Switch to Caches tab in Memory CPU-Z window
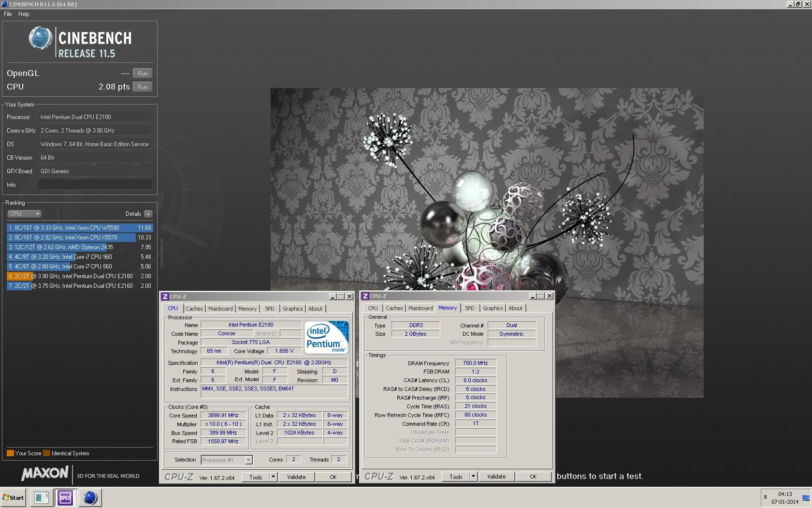The image size is (812, 508). (394, 308)
